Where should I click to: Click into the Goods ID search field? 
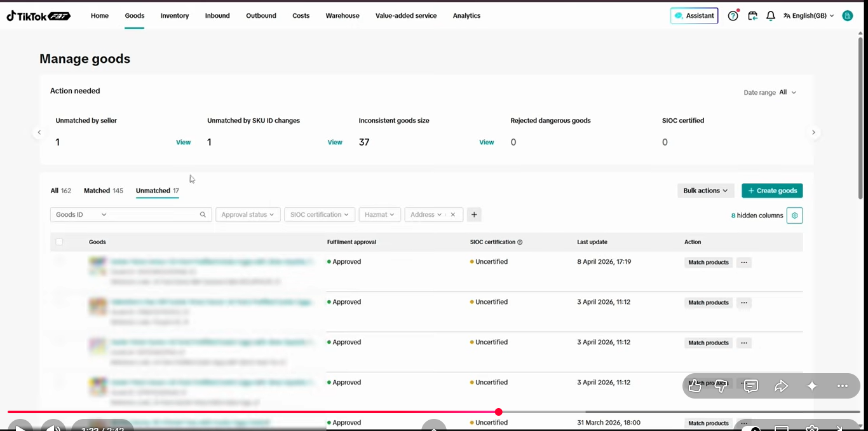[153, 215]
